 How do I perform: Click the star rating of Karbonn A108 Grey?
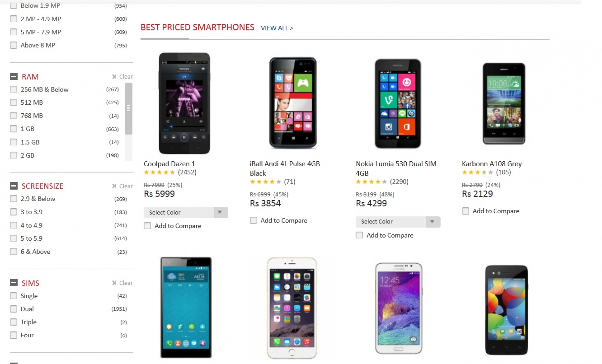pos(477,172)
